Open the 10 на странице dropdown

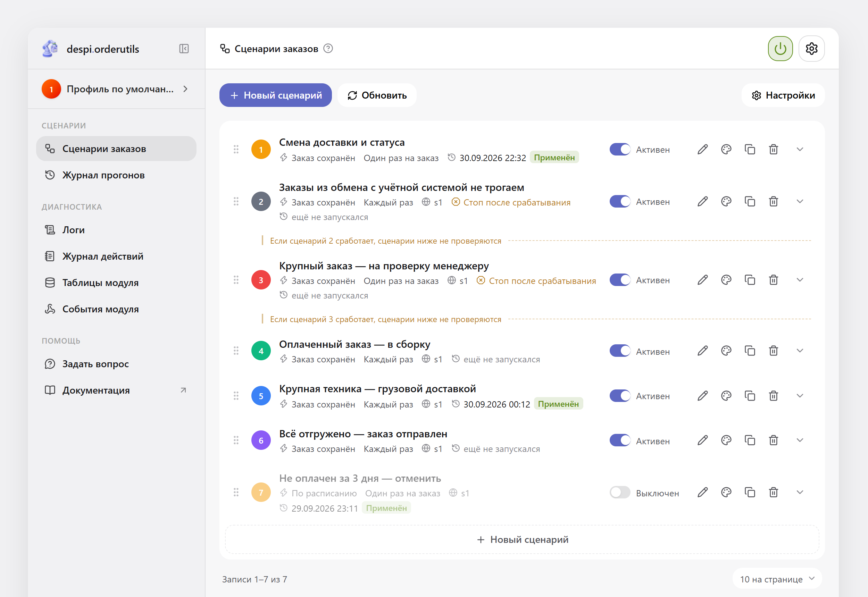[777, 579]
